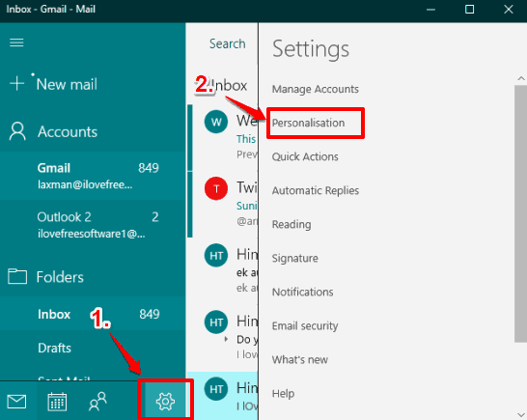Collapse the hamburger navigation menu

[x=16, y=42]
